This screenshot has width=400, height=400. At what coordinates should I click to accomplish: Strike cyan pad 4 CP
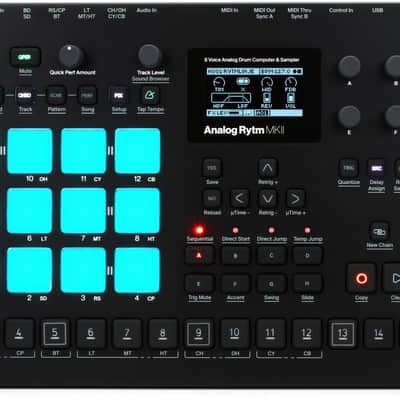click(137, 270)
